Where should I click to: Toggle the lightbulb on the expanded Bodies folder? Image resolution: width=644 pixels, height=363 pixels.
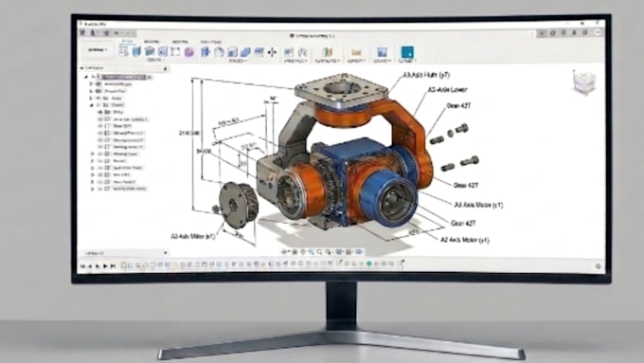point(98,105)
